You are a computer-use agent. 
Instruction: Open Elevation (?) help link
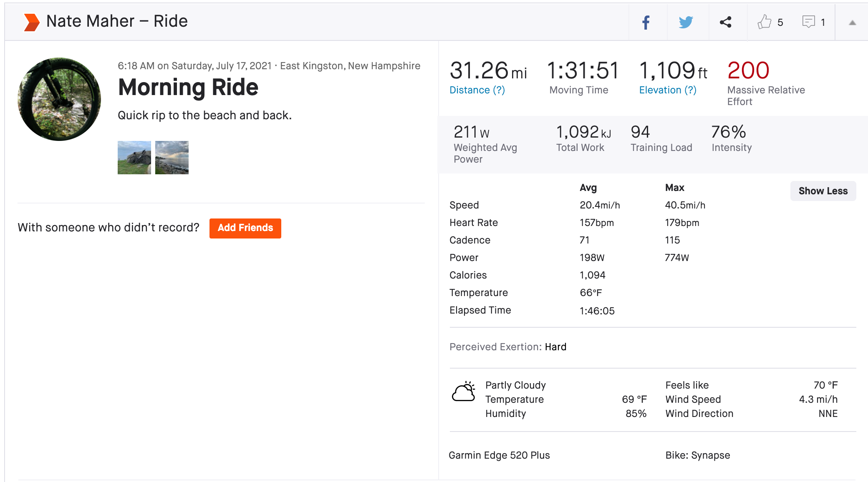(x=667, y=90)
